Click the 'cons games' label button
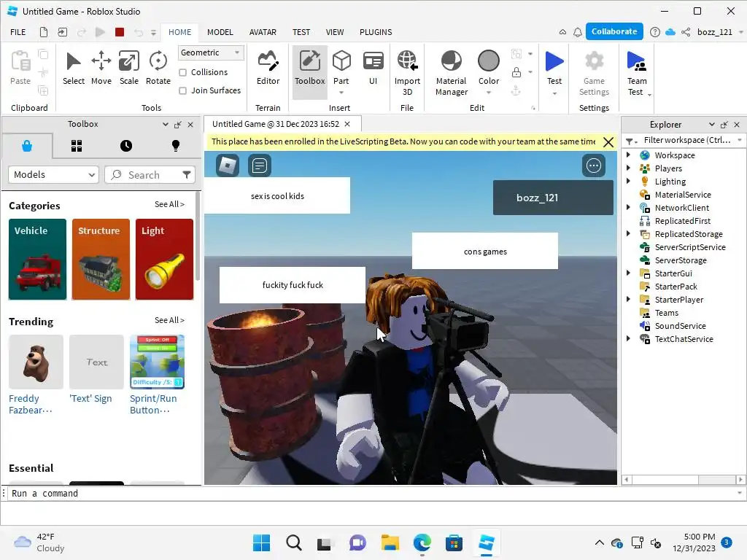This screenshot has width=747, height=560. click(485, 252)
